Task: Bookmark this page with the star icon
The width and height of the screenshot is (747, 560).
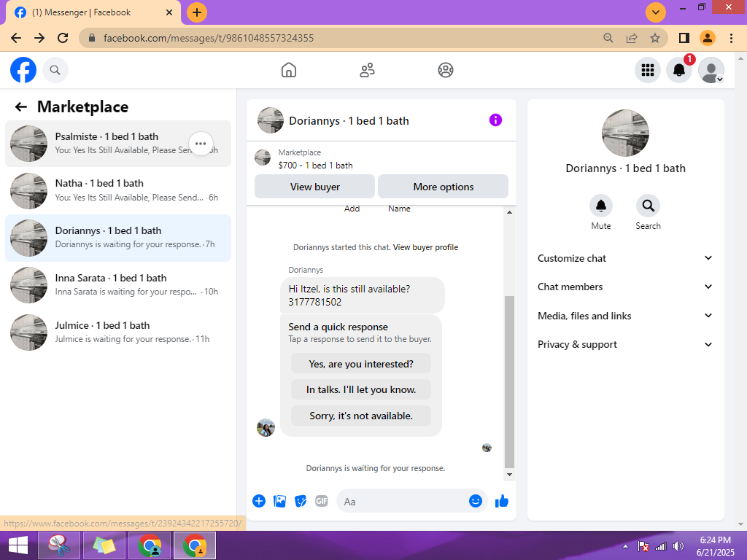Action: pyautogui.click(x=655, y=38)
